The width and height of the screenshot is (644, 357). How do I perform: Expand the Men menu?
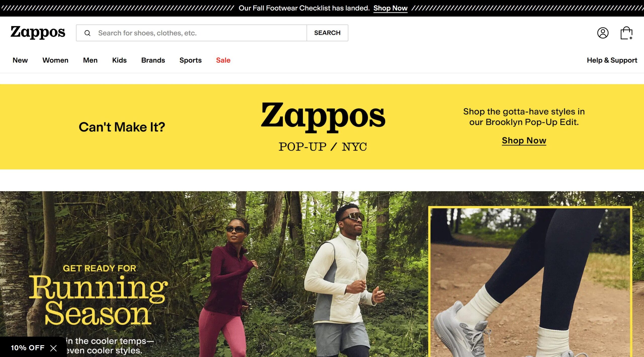(90, 60)
